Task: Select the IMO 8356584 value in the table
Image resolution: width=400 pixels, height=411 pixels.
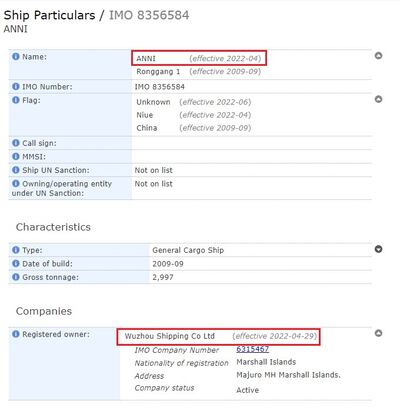Action: click(x=160, y=87)
